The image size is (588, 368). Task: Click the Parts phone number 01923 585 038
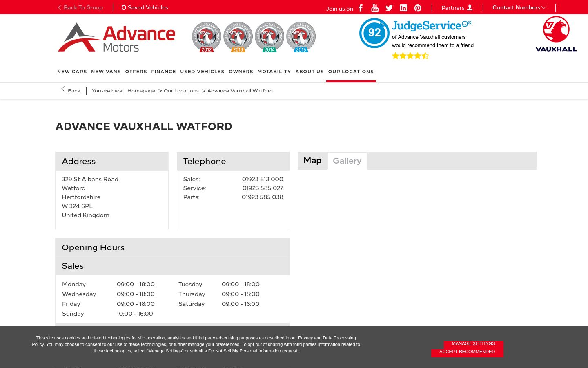click(263, 197)
